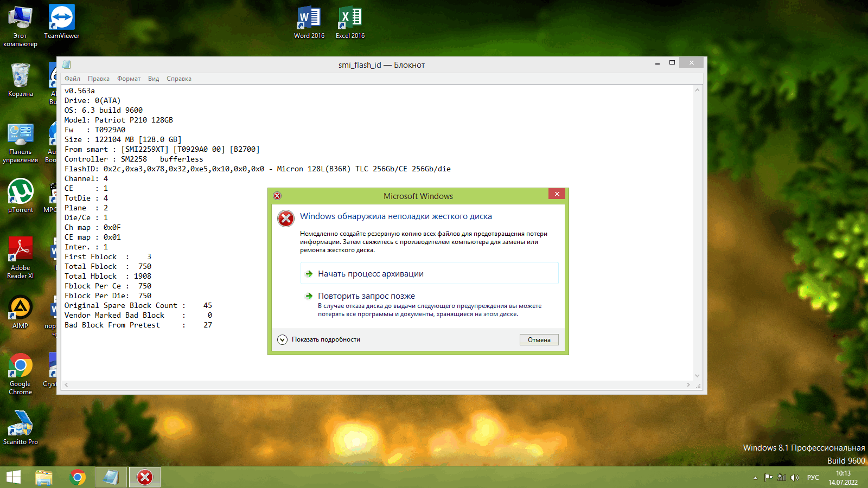This screenshot has height=488, width=868.
Task: Click the "Size : 122104 MB" line
Action: [x=123, y=139]
